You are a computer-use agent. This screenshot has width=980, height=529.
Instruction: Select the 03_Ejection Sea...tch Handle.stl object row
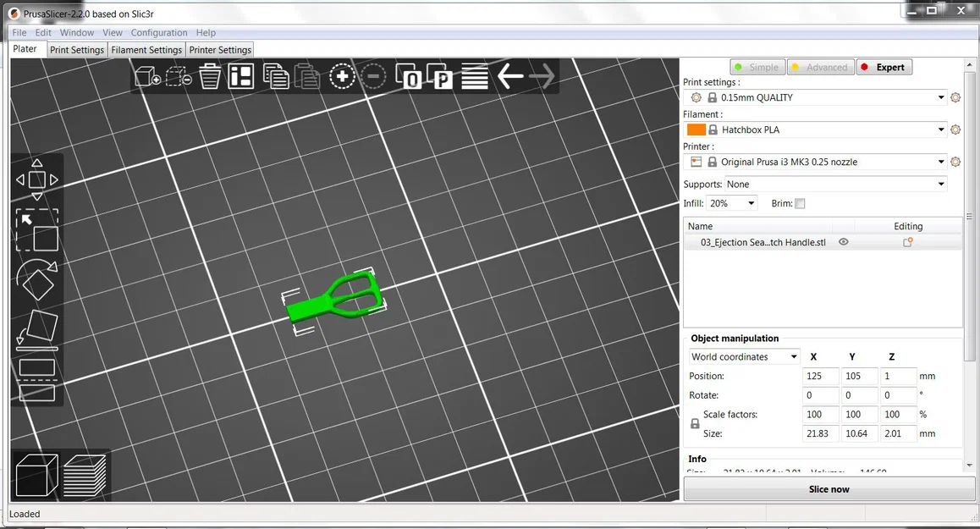(823, 243)
